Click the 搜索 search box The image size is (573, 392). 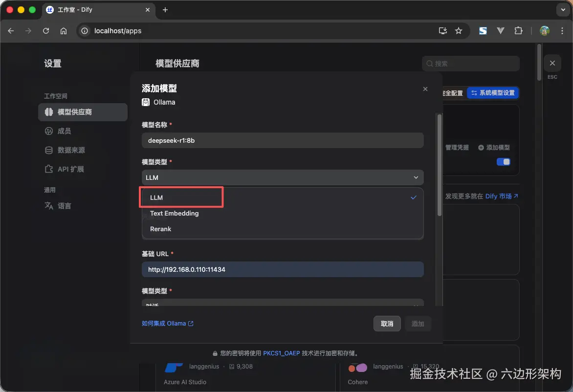point(471,64)
